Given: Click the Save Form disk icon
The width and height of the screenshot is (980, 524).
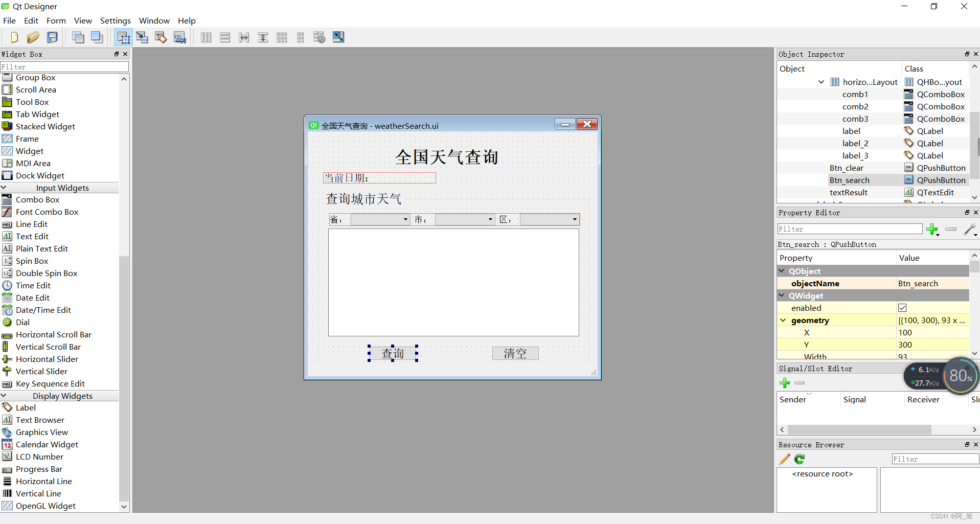Looking at the screenshot, I should pos(52,37).
